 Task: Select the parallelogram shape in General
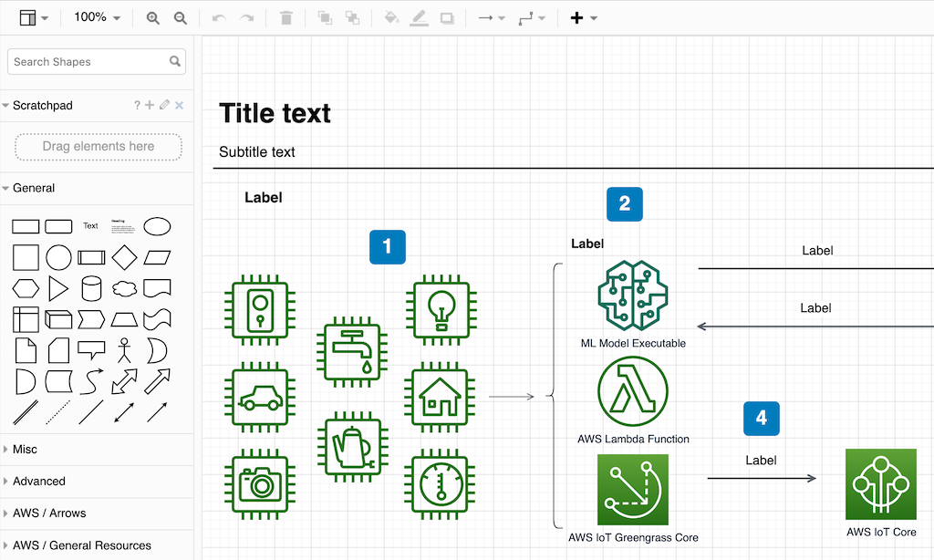tap(157, 257)
